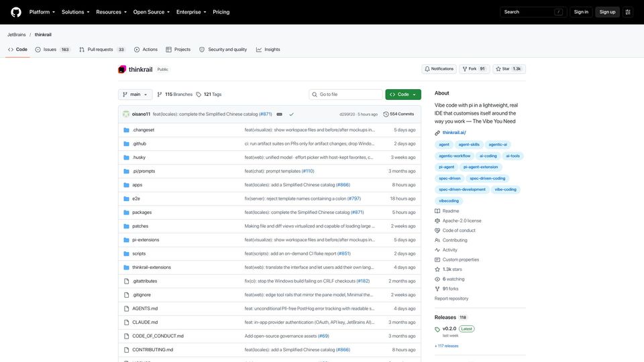Open the CONTRIBUTING.md file

(x=152, y=350)
